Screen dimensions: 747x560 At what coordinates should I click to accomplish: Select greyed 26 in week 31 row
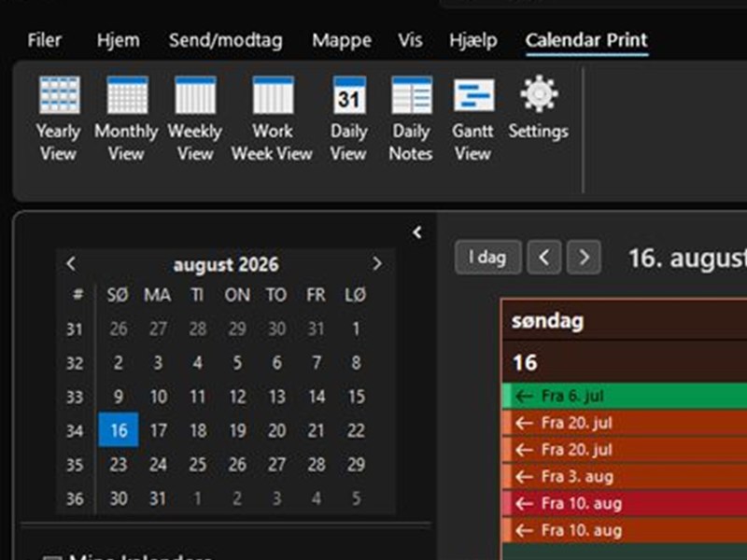click(119, 329)
